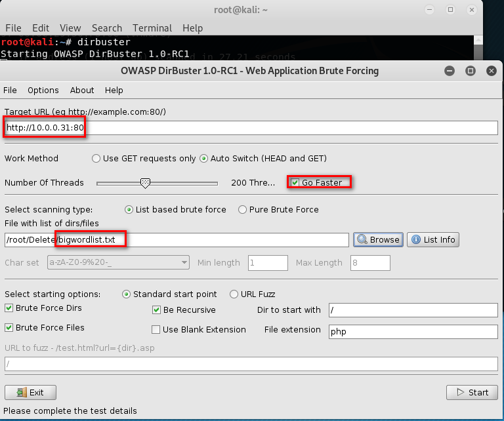504x421 pixels.
Task: Click the File extension php field
Action: coord(413,331)
